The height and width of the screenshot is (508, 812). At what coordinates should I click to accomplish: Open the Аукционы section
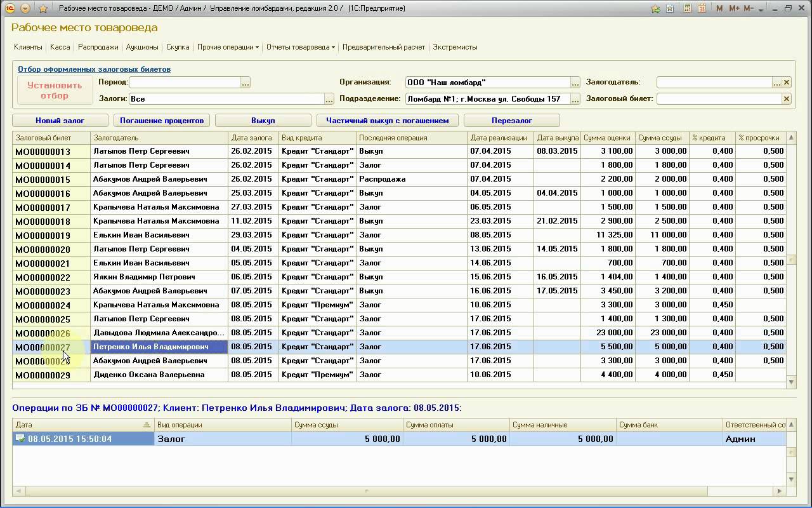142,47
